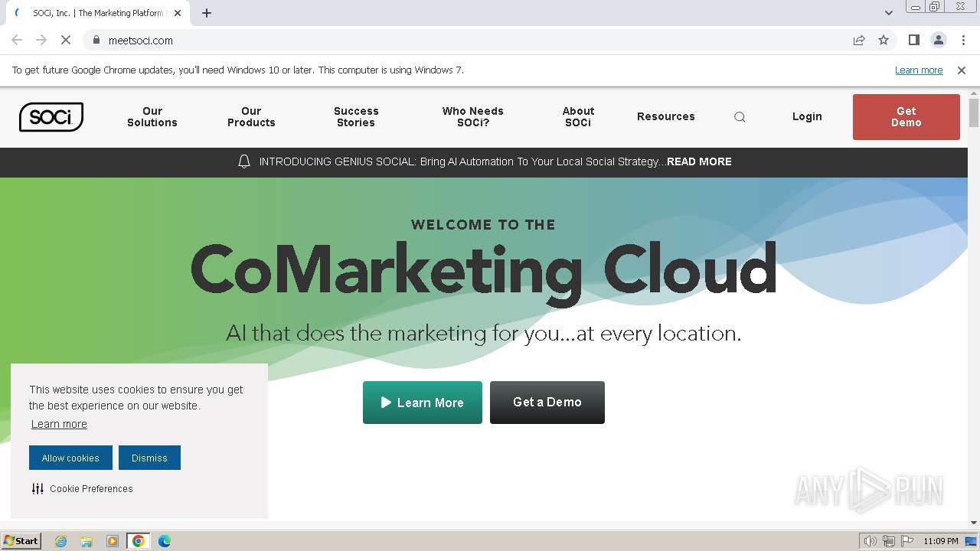
Task: Click the volume icon in system tray
Action: pyautogui.click(x=870, y=541)
